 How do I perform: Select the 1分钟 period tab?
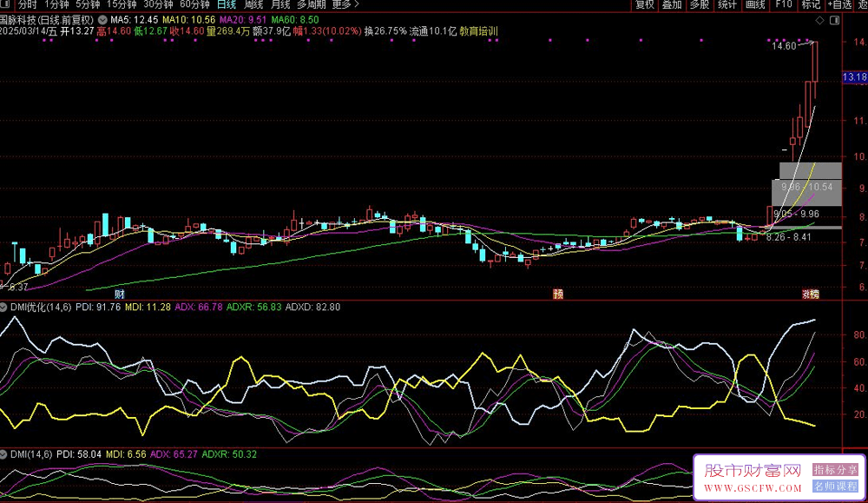pyautogui.click(x=56, y=5)
